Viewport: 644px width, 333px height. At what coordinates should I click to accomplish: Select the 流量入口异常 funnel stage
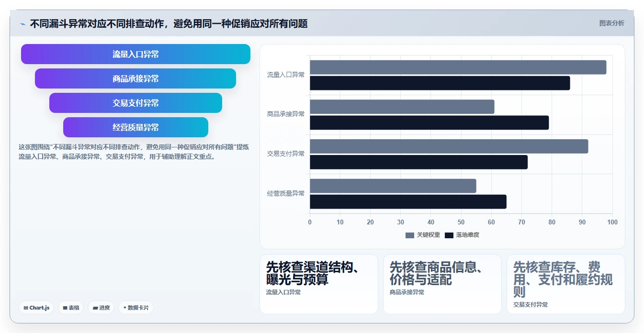pyautogui.click(x=136, y=54)
